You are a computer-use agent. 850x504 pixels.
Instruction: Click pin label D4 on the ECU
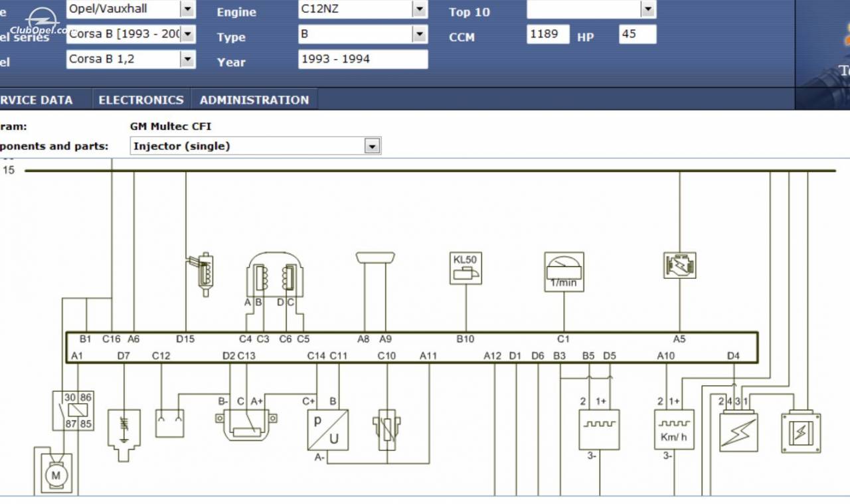(x=733, y=356)
